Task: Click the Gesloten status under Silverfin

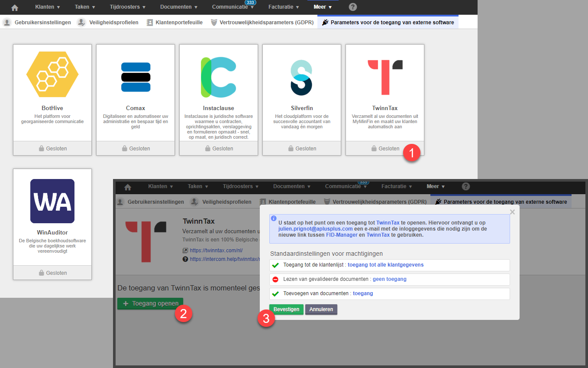Action: coord(306,148)
